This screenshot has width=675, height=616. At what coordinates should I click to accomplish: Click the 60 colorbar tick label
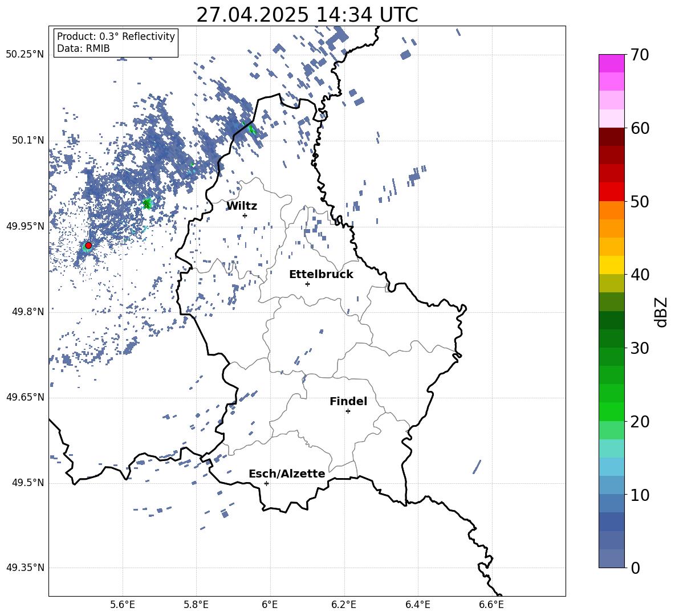click(640, 128)
